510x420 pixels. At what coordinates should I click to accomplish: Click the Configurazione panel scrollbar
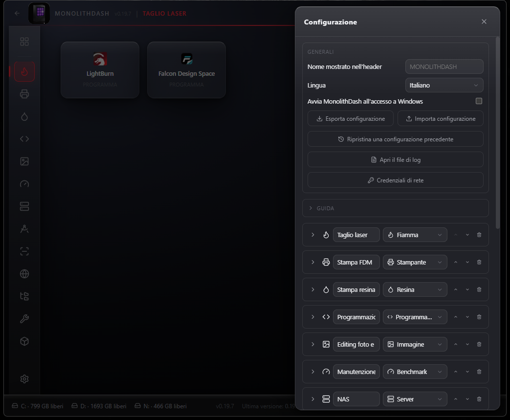click(x=497, y=133)
